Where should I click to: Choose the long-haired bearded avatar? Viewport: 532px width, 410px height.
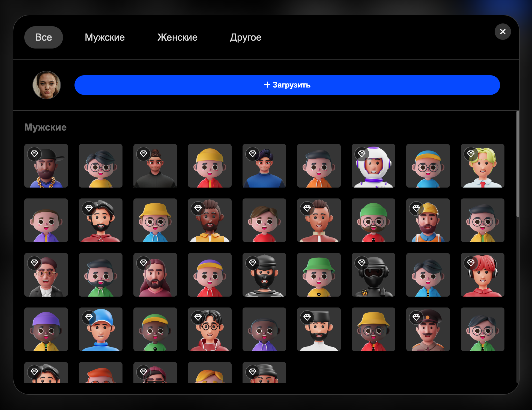pyautogui.click(x=155, y=275)
